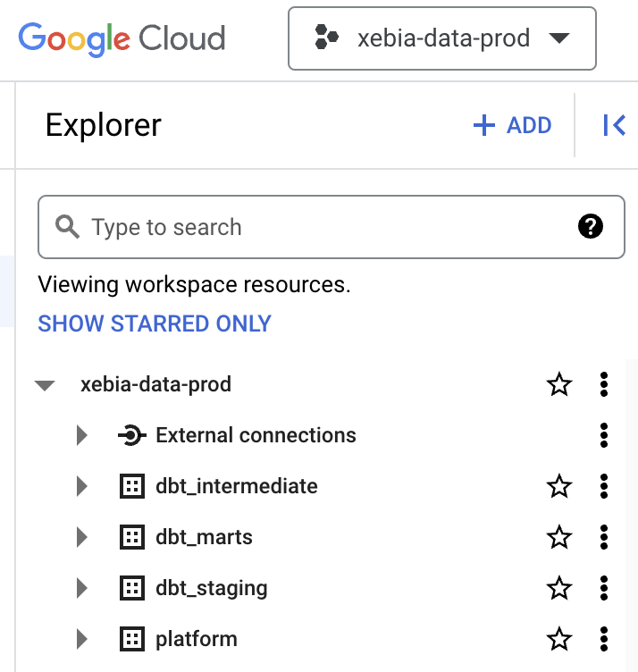
Task: Click the search help question mark icon
Action: click(590, 226)
